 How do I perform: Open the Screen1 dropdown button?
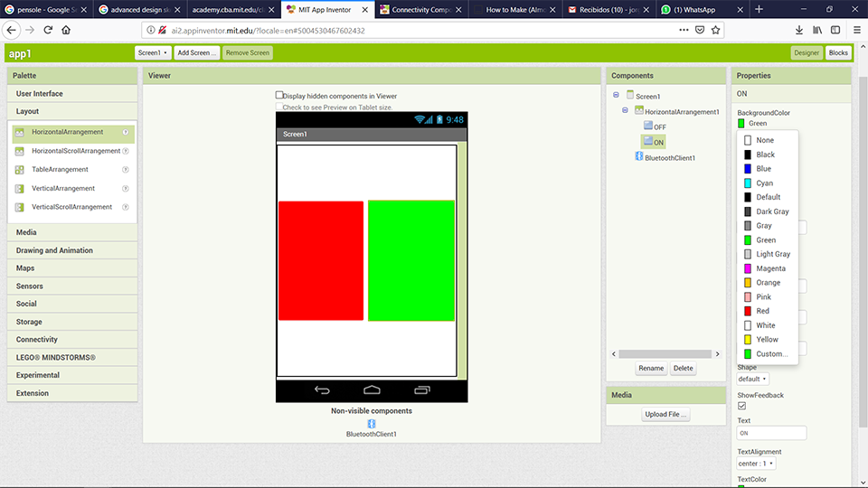[153, 52]
